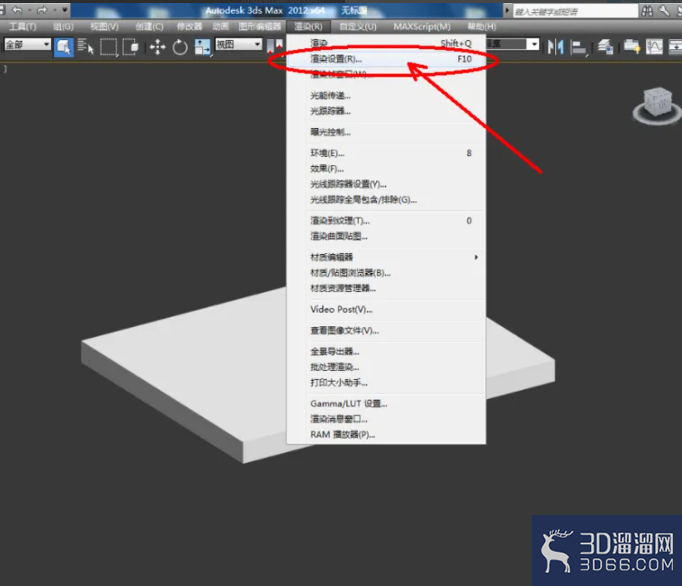Choose 效果(F)... menu entry

[386, 168]
